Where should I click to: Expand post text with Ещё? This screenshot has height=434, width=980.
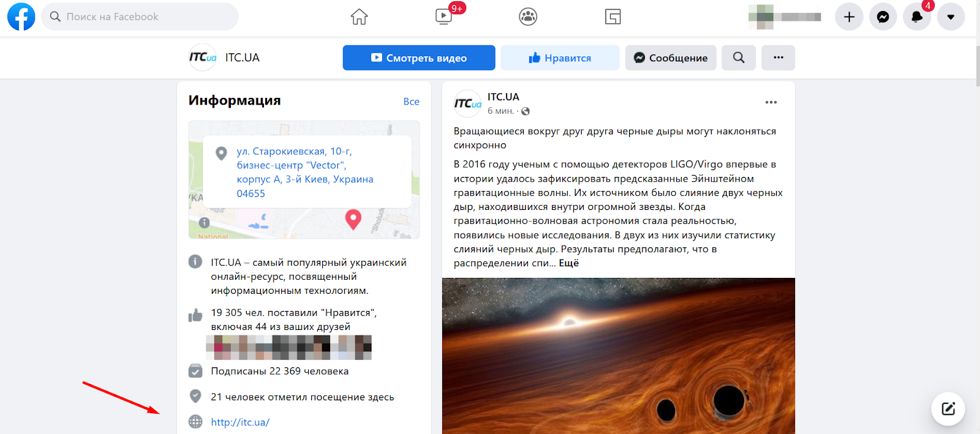[x=569, y=263]
